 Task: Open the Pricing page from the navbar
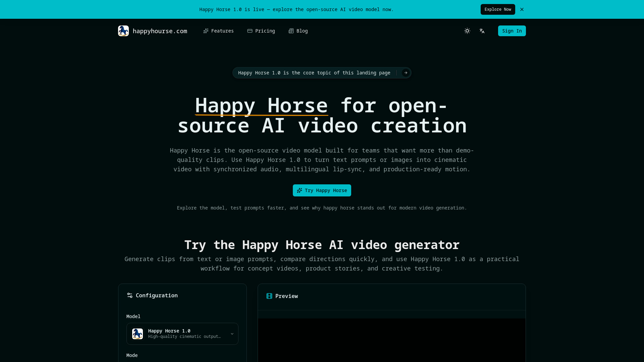coord(265,31)
